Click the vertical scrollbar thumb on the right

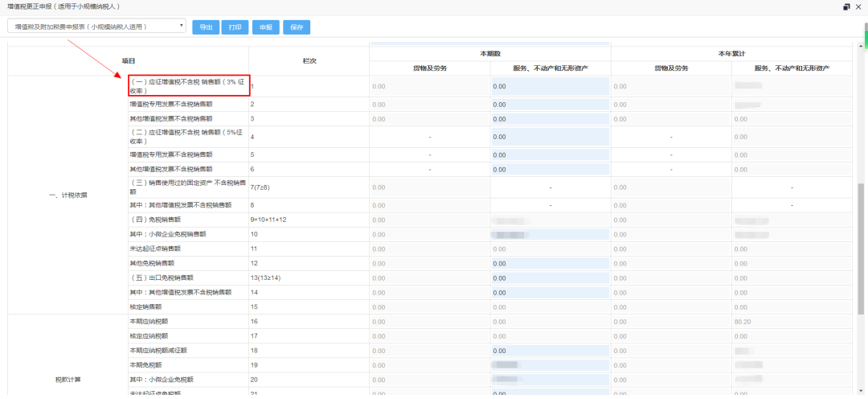[x=861, y=249]
